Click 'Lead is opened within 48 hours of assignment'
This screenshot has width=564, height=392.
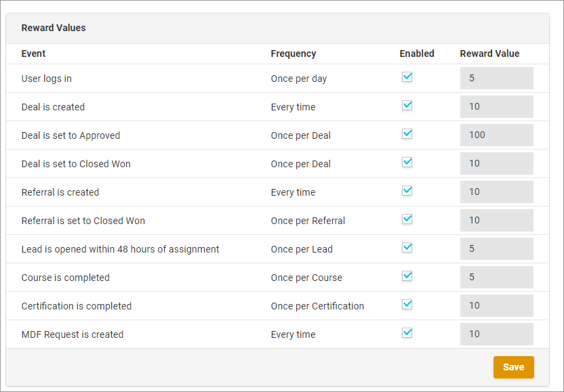(120, 249)
